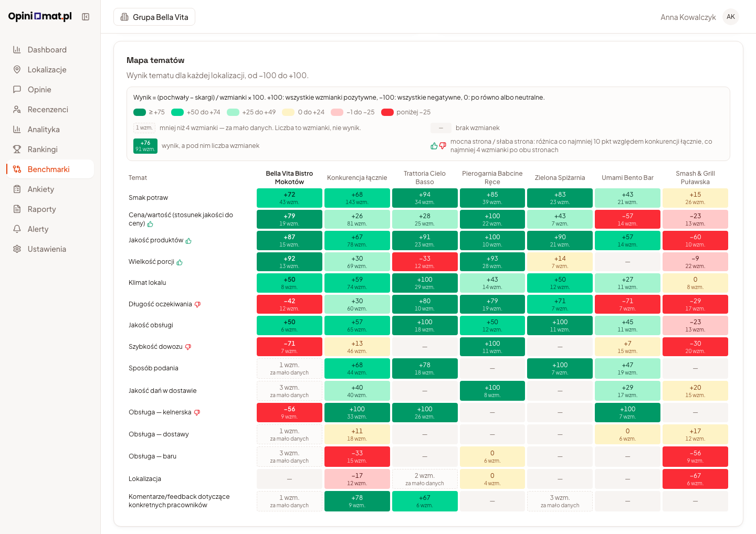Click thumbs-up icon next to Wielkość porcji
The image size is (756, 534).
pyautogui.click(x=180, y=262)
